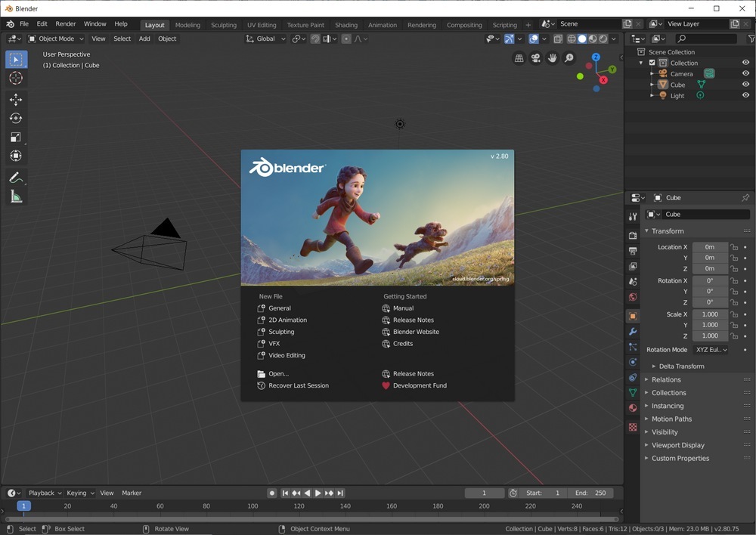
Task: Toggle perspective/orthographic grid view
Action: tap(519, 58)
